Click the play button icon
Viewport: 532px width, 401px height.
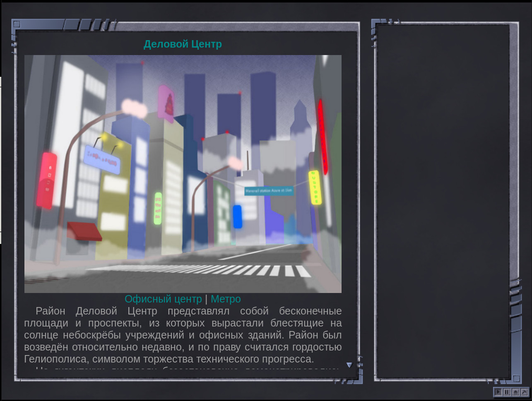pyautogui.click(x=498, y=392)
